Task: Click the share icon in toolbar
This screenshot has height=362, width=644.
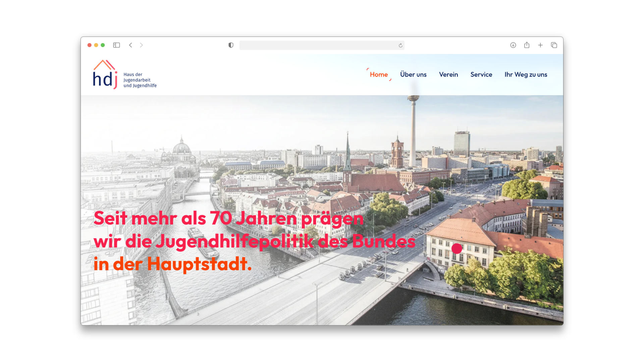Action: pos(527,45)
